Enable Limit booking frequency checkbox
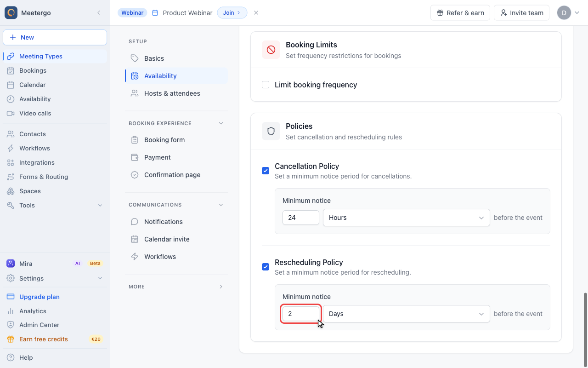Image resolution: width=588 pixels, height=368 pixels. click(266, 85)
